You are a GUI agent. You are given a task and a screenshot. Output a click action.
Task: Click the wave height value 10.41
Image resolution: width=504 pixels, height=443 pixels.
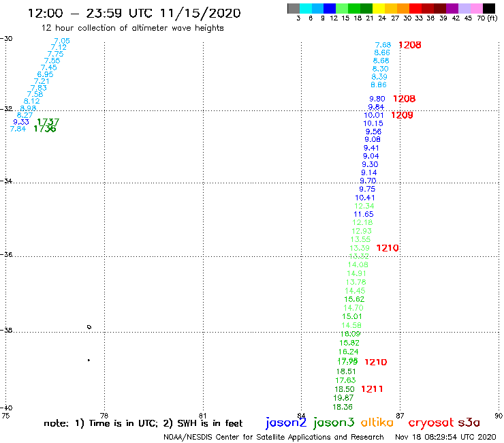[x=365, y=198]
